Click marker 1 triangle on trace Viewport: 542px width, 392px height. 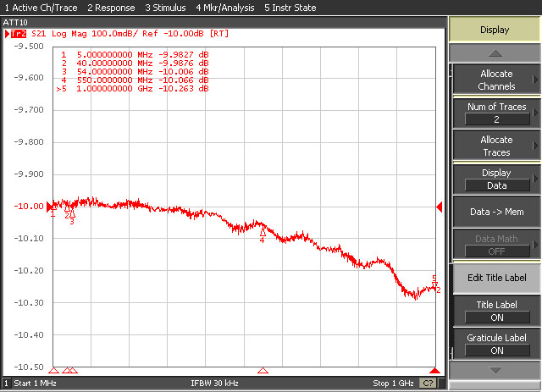pos(53,207)
